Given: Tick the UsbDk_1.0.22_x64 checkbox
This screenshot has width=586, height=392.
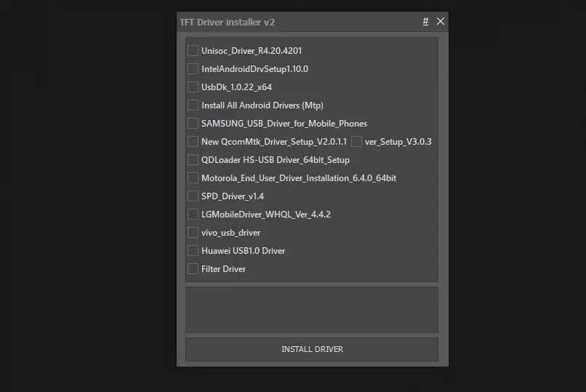Looking at the screenshot, I should point(193,87).
